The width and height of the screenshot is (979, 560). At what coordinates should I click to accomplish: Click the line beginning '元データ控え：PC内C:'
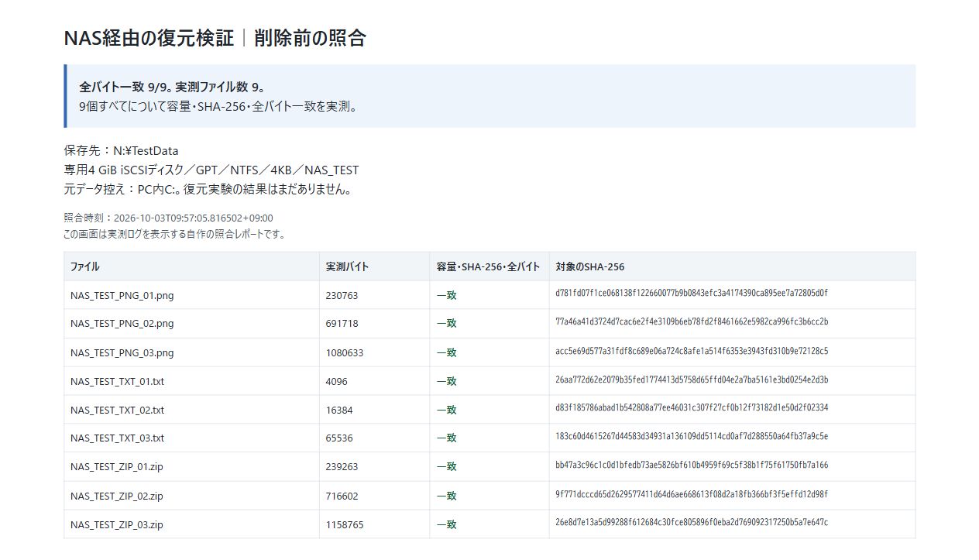(x=208, y=189)
